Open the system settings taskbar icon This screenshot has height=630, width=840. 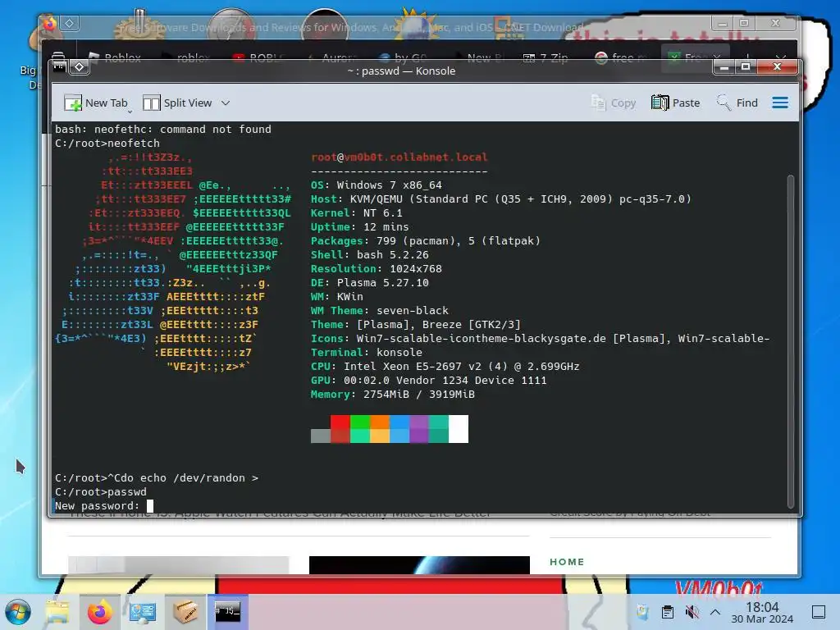point(143,612)
